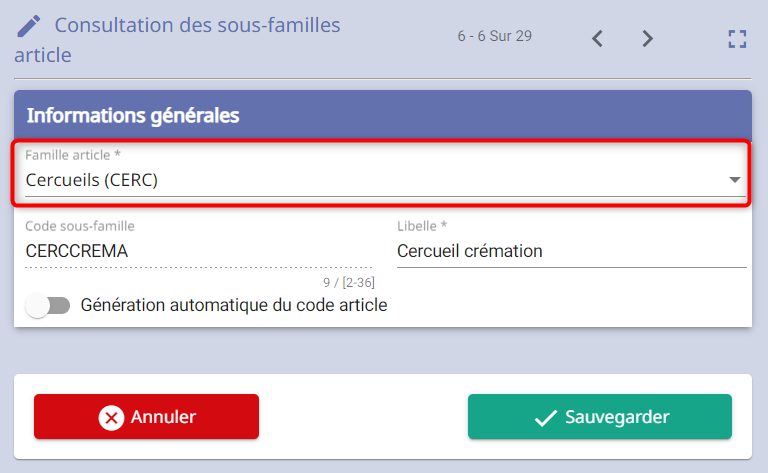Click the Consultation des sous-familles article title
Image resolution: width=768 pixels, height=473 pixels.
point(177,40)
